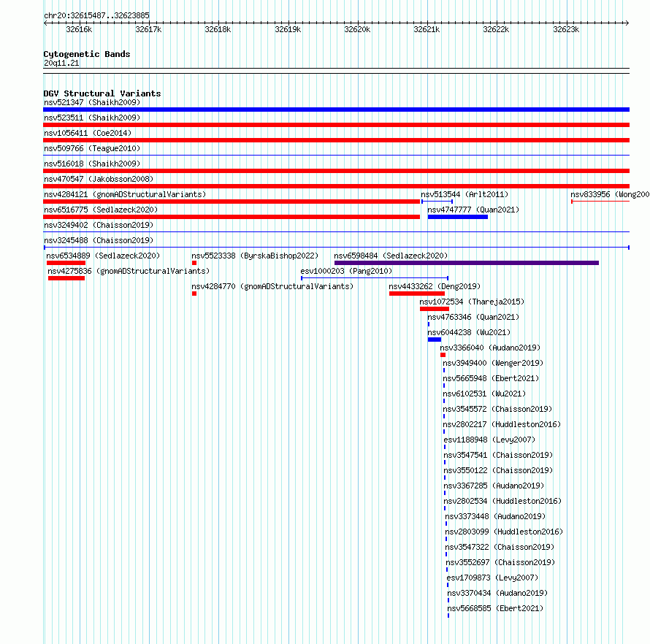Select the purple nsv6598484 variant bar
The height and width of the screenshot is (644, 650).
467,263
